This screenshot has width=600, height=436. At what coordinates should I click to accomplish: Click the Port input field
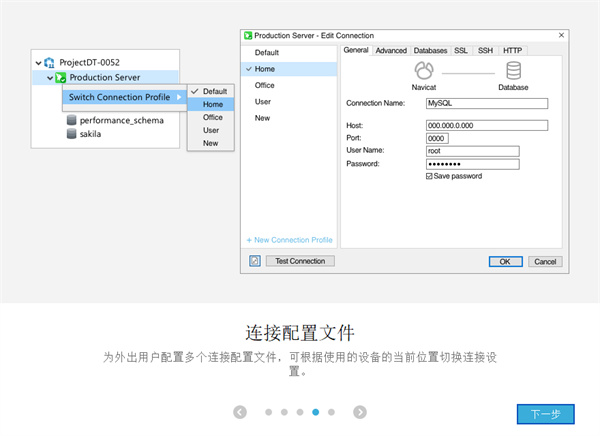pyautogui.click(x=437, y=139)
